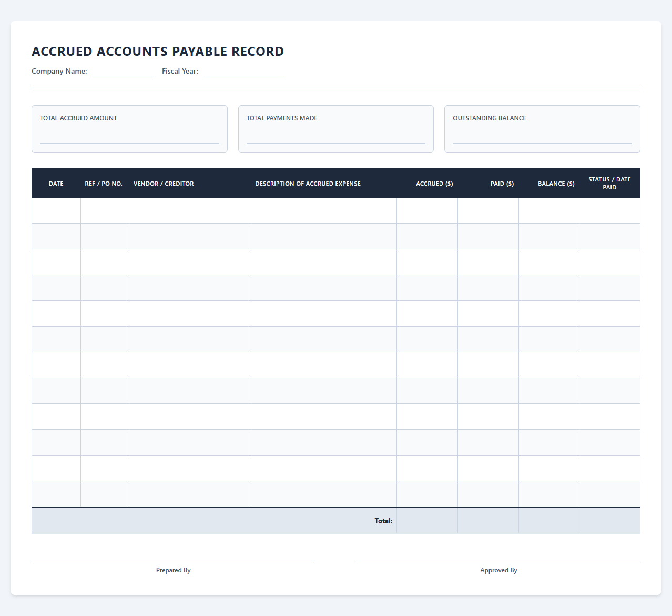Click the Description of Accrued Expense header
672x616 pixels.
[x=324, y=184]
